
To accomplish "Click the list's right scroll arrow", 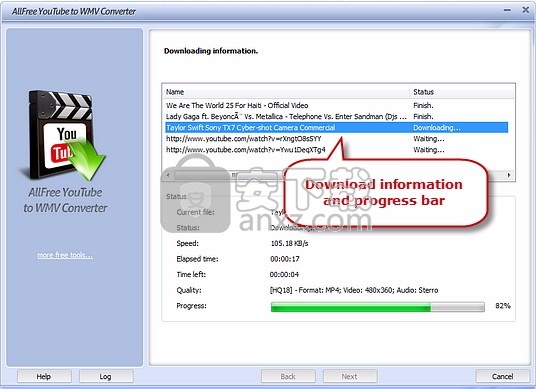I will pos(509,175).
